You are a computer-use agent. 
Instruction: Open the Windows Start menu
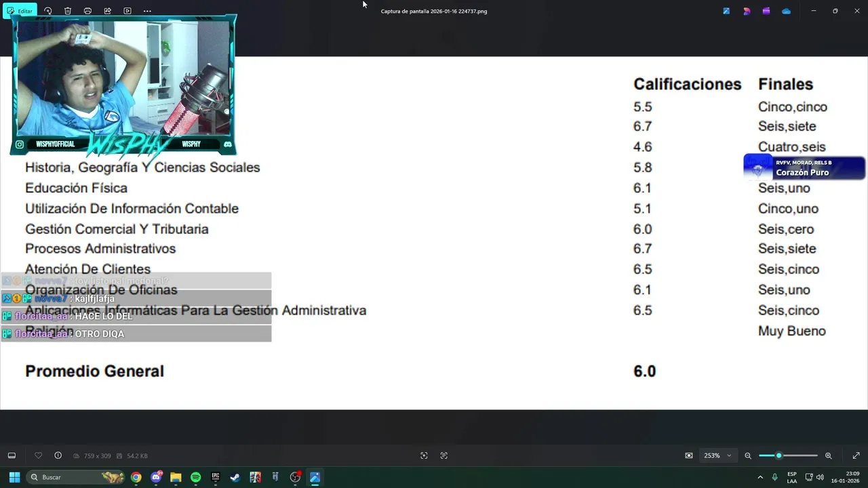(14, 477)
